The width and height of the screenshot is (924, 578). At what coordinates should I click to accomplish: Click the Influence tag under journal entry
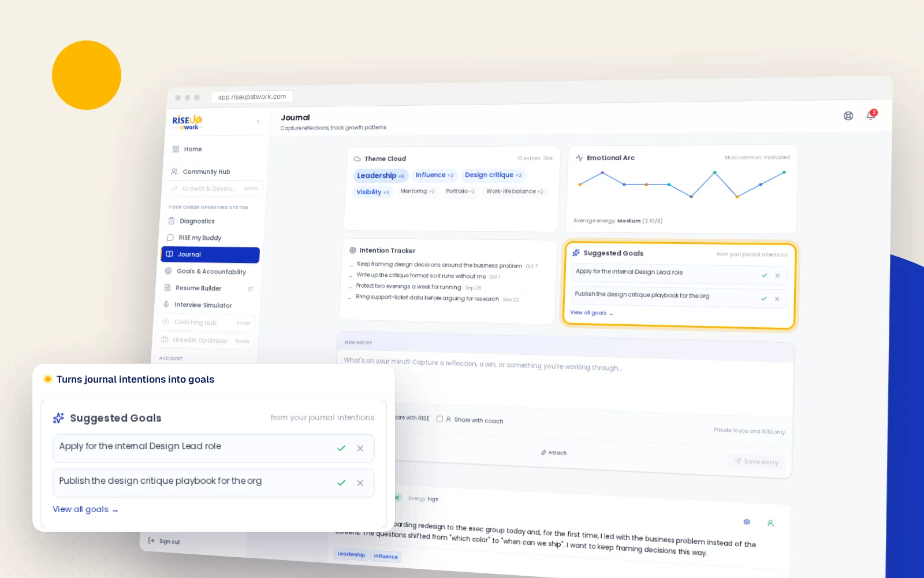click(x=386, y=556)
